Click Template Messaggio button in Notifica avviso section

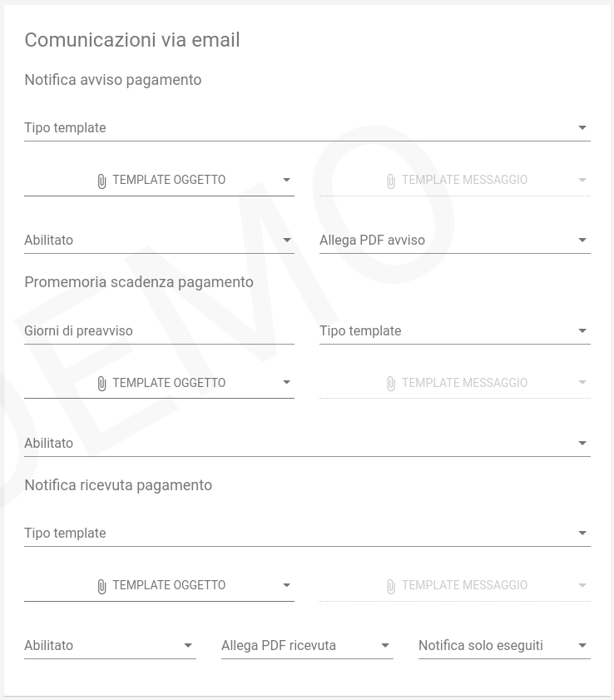click(455, 180)
